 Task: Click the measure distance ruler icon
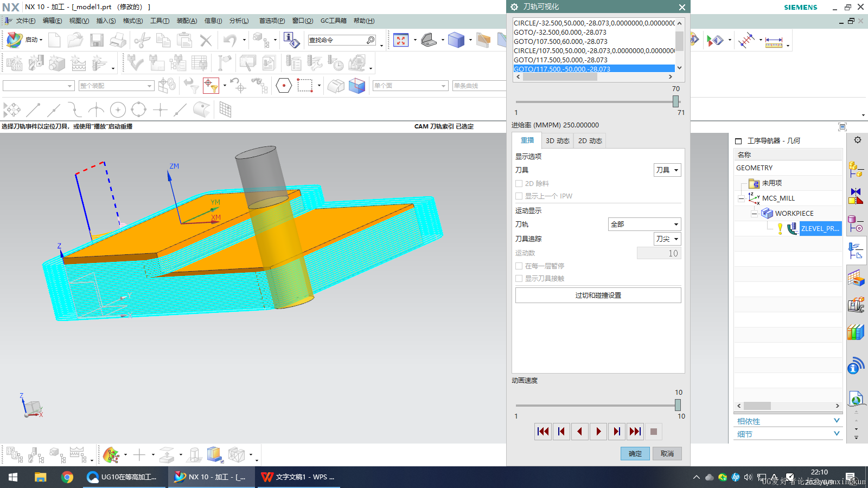click(x=774, y=41)
